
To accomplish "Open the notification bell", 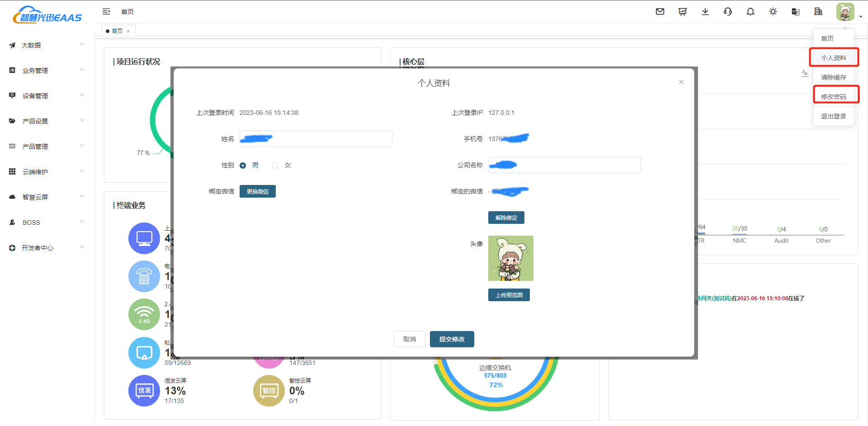I will click(x=750, y=12).
